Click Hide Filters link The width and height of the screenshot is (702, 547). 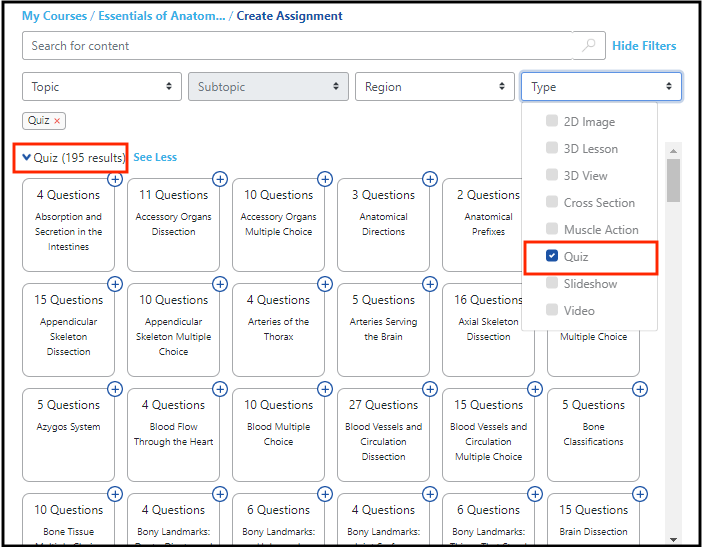tap(644, 46)
